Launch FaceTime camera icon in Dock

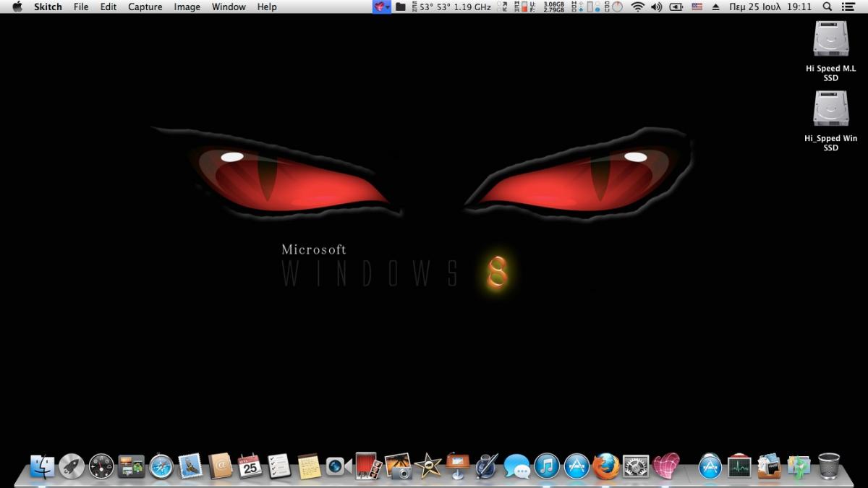tap(339, 466)
